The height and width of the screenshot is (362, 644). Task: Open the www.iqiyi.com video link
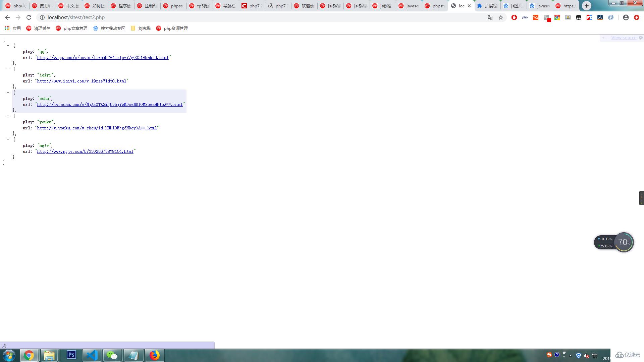coord(82,81)
